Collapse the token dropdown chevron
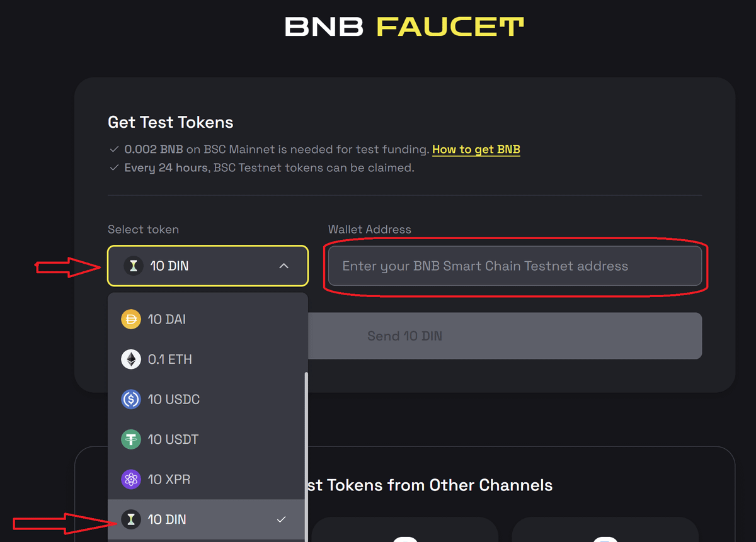756x542 pixels. pyautogui.click(x=284, y=266)
